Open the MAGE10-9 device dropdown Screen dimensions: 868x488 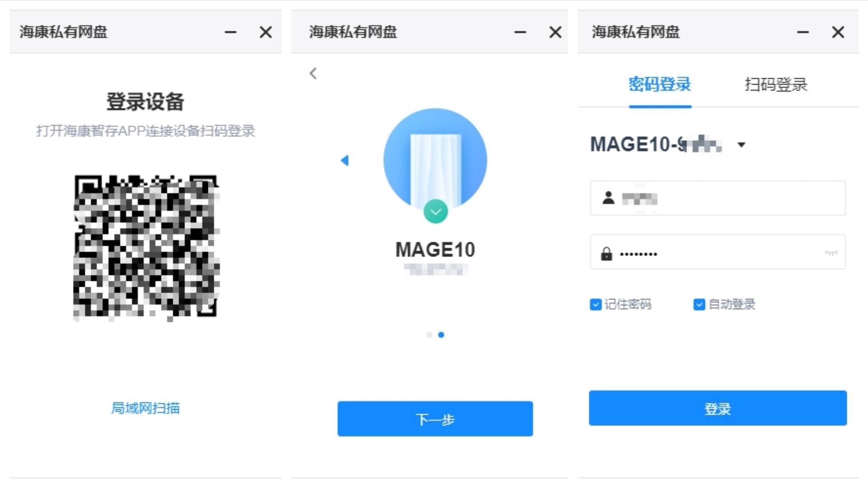point(741,145)
